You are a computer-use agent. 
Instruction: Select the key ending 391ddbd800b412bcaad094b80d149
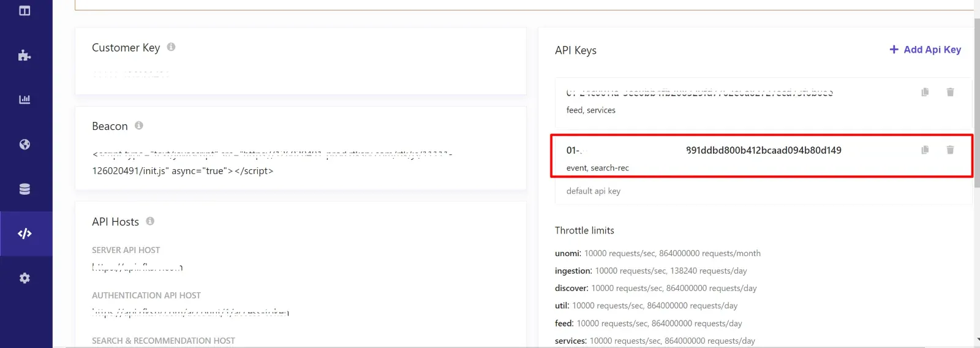(704, 150)
